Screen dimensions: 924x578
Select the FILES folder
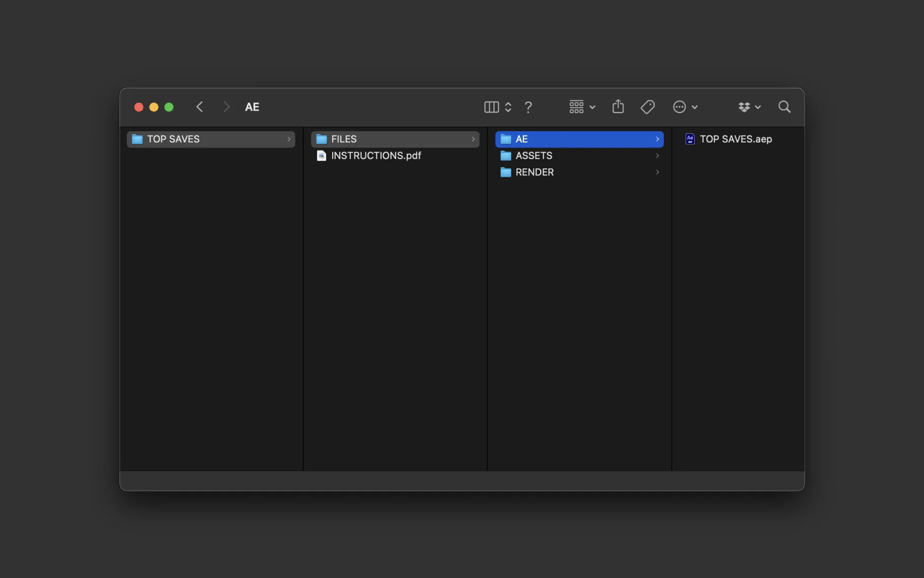(x=344, y=139)
